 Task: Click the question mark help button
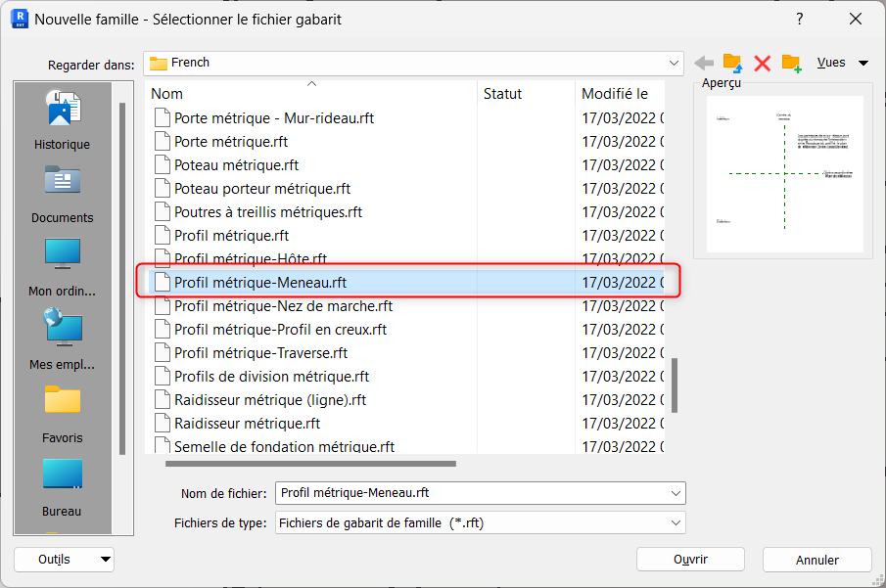pyautogui.click(x=799, y=19)
